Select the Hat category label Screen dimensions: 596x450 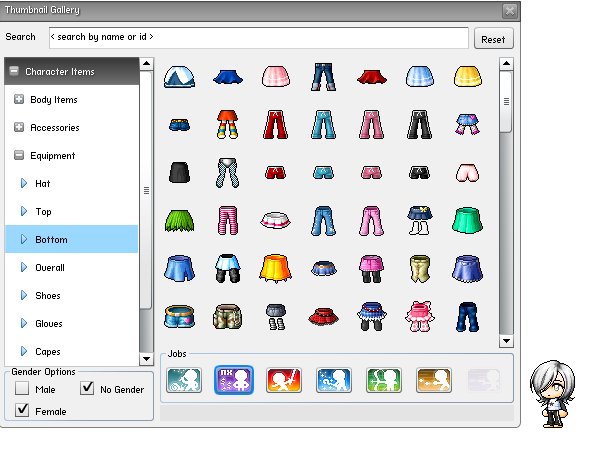coord(43,184)
